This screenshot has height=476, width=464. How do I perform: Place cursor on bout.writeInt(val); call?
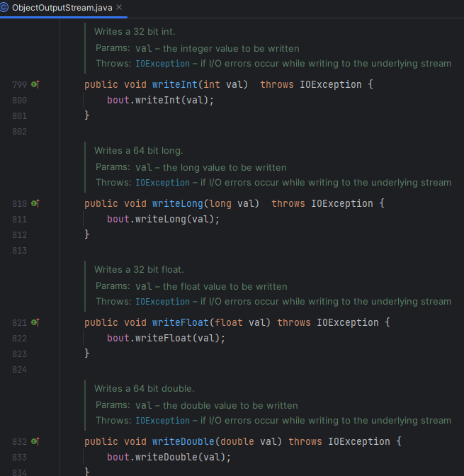160,100
